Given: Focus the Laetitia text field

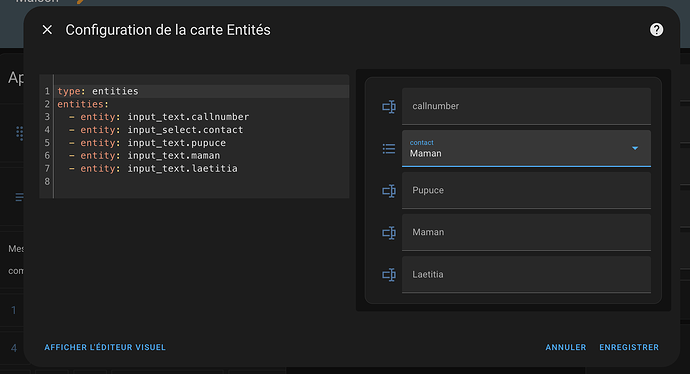Looking at the screenshot, I should [x=526, y=275].
